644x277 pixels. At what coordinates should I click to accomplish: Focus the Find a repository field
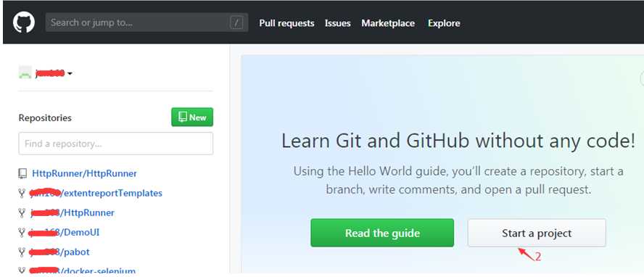116,144
